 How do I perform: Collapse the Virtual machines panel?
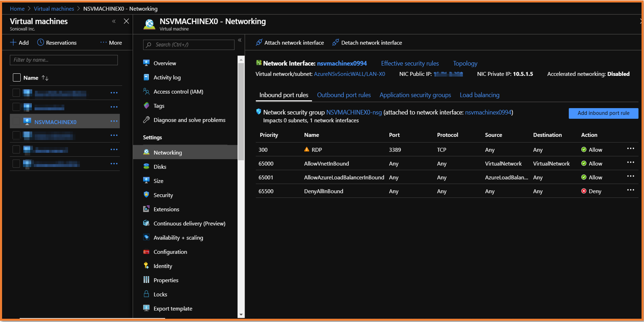(114, 21)
